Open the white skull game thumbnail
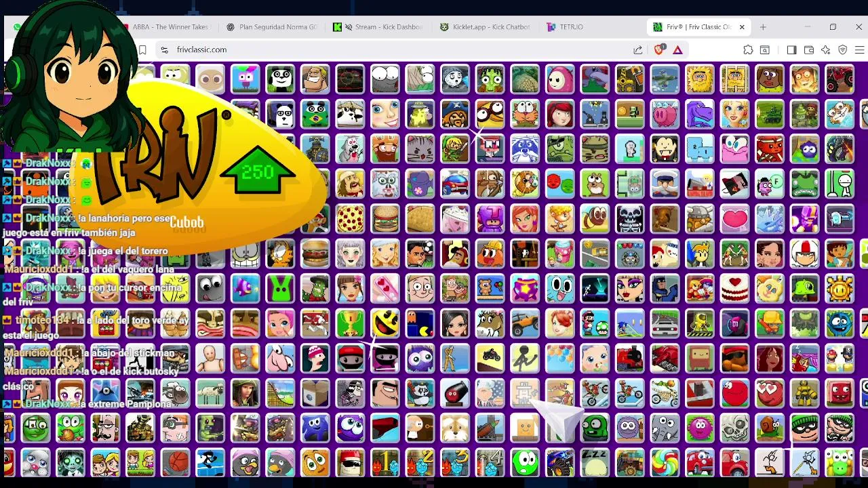Viewport: 868px width, 488px height. coord(734,428)
